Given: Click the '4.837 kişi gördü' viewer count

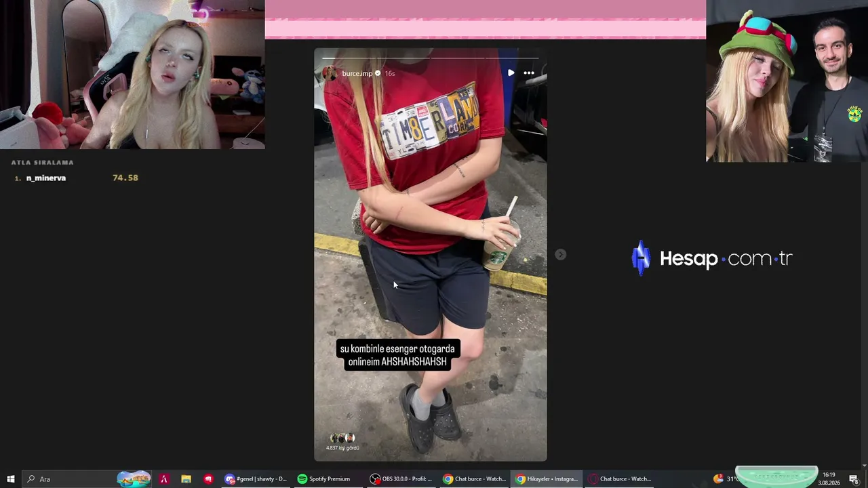Looking at the screenshot, I should click(x=342, y=448).
